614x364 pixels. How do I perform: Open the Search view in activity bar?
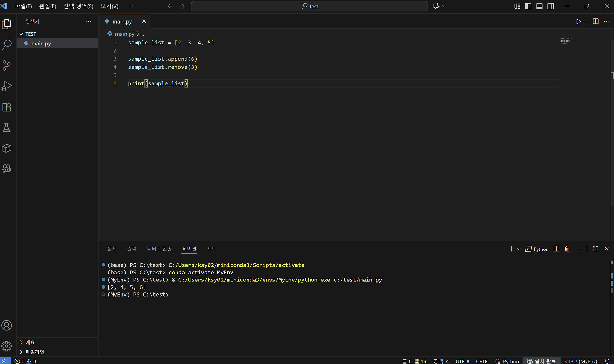click(x=7, y=44)
